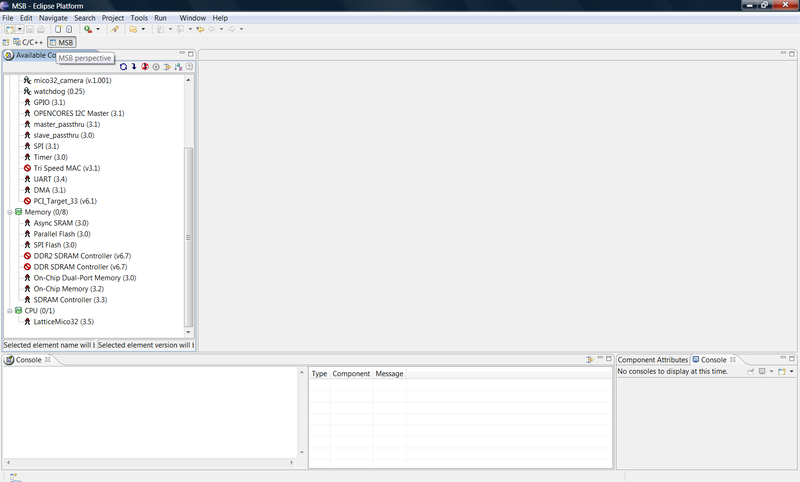800x482 pixels.
Task: Click the Run/External Tools icon
Action: (x=88, y=29)
